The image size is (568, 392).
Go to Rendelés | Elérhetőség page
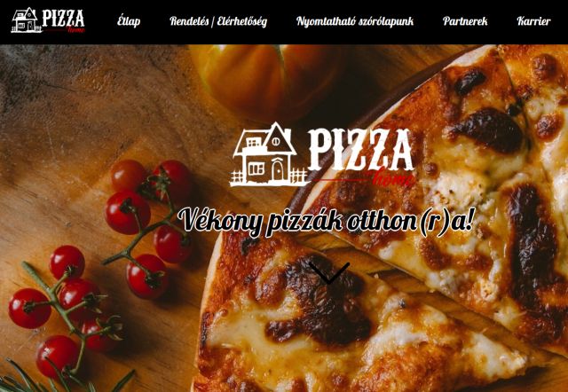(218, 21)
